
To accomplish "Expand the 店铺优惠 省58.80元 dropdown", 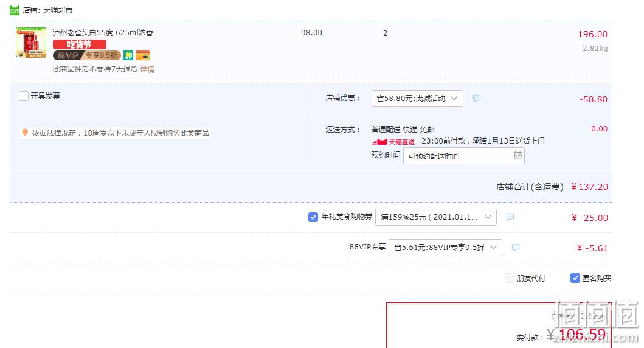I will (417, 99).
